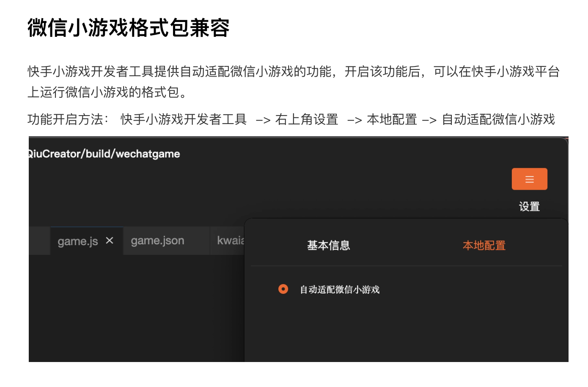The height and width of the screenshot is (387, 588).
Task: Click the QiuCreator/build/wechatgame path text
Action: pos(104,154)
